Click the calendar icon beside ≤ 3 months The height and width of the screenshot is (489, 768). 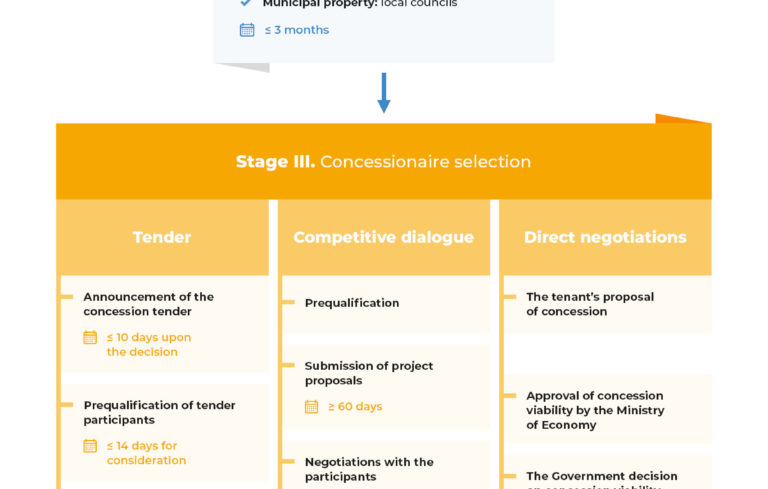(x=247, y=30)
